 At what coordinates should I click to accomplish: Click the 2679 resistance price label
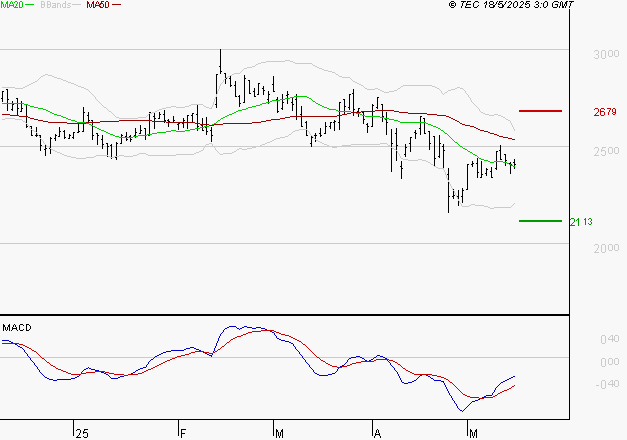click(604, 112)
